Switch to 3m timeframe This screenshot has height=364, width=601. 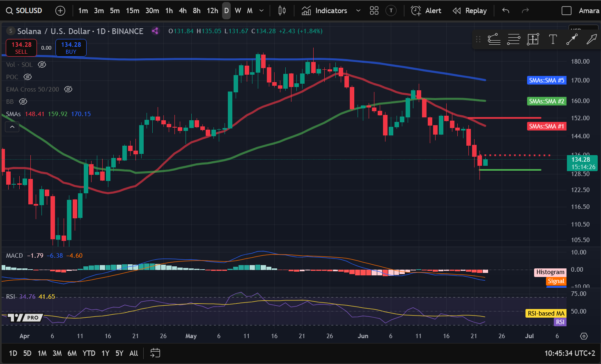pyautogui.click(x=99, y=11)
